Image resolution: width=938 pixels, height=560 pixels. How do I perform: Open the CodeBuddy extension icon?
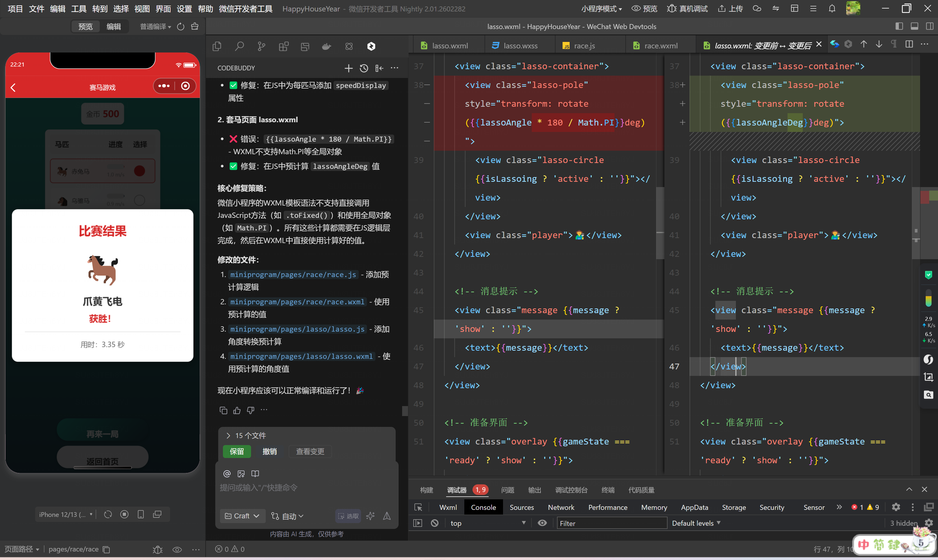(371, 46)
